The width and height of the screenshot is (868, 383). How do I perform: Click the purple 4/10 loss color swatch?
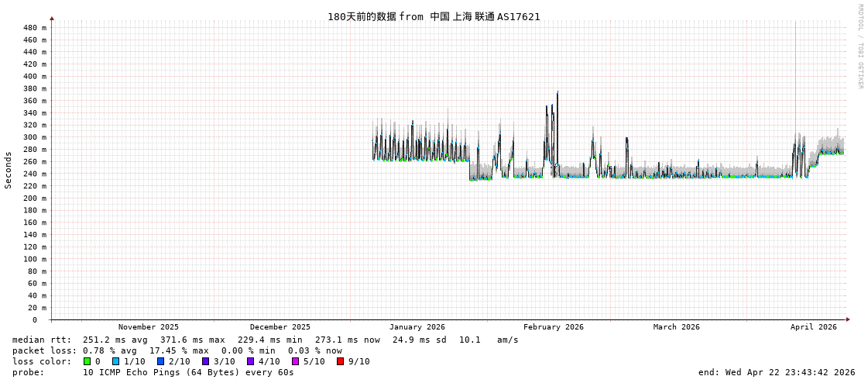250,361
